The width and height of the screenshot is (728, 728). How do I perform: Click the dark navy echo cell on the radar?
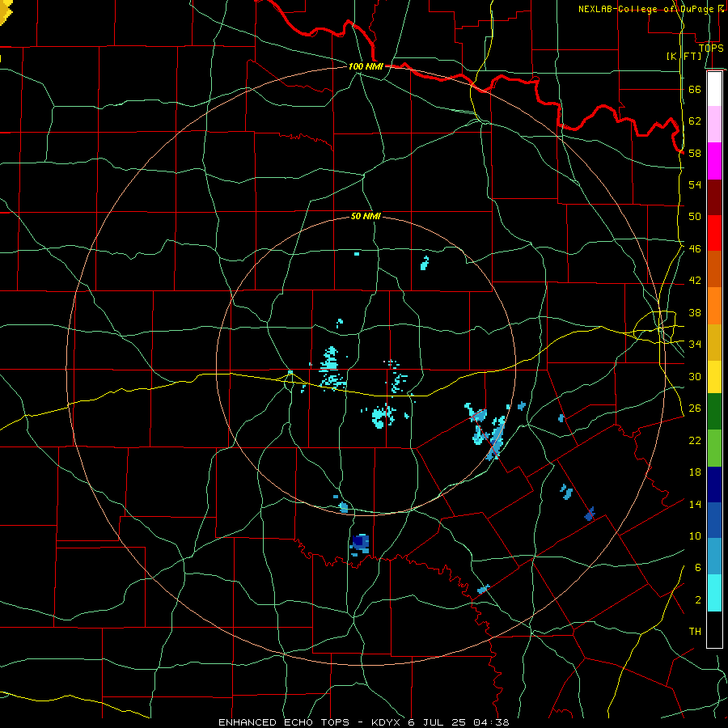[x=358, y=541]
